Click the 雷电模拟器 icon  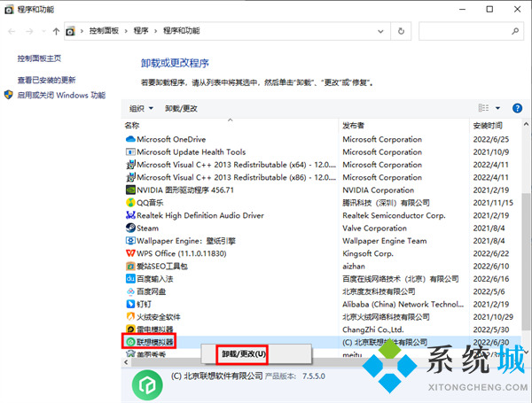point(130,329)
